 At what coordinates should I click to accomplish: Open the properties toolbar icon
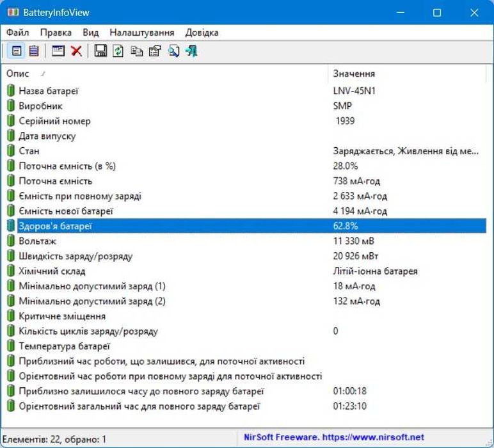[155, 51]
